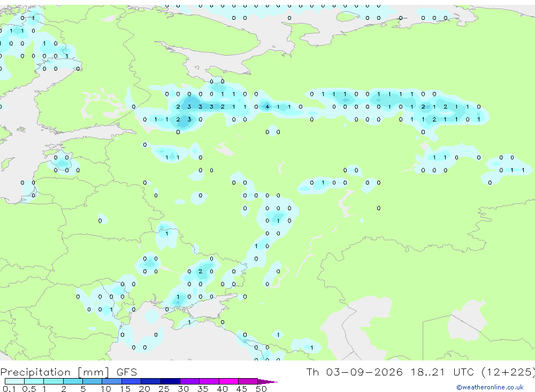The width and height of the screenshot is (535, 392).
Task: Click the '4' precipitation value on map
Action: point(267,107)
